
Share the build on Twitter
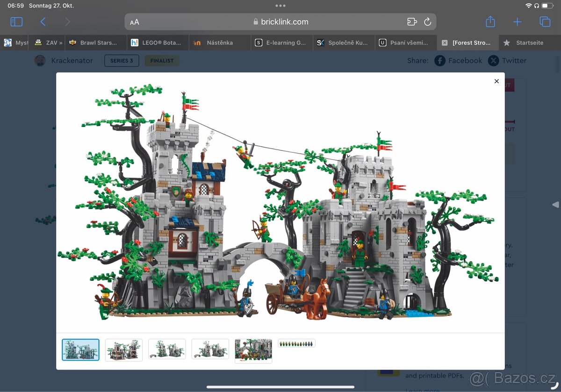507,60
